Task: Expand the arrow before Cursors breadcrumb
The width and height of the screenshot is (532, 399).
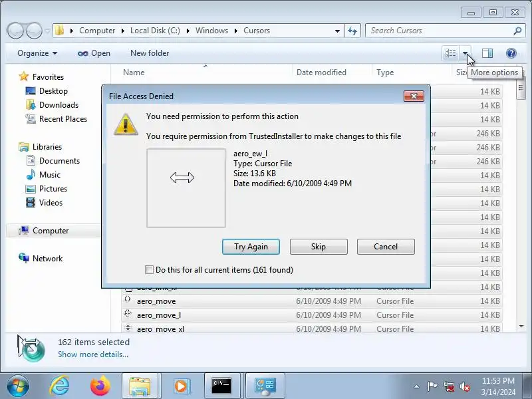Action: click(x=236, y=31)
